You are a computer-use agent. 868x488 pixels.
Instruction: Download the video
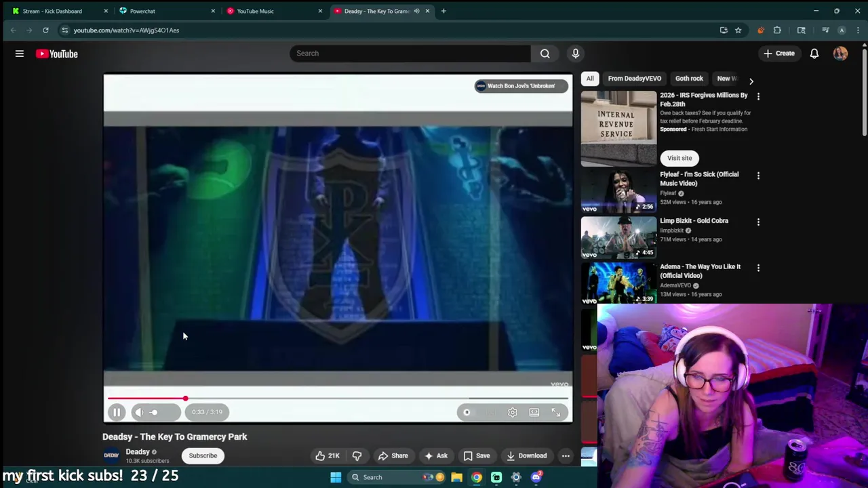coord(526,455)
